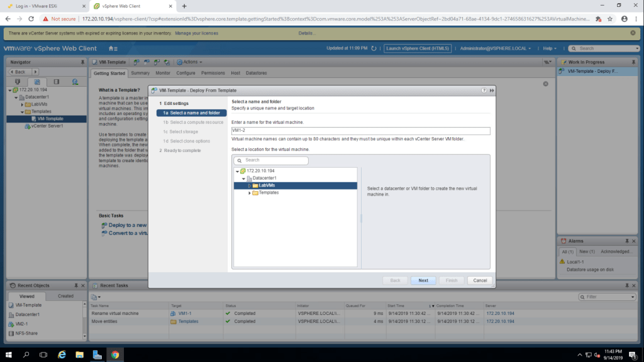Open the VMs and Templates navigator tab
The width and height of the screenshot is (644, 362).
click(x=36, y=82)
